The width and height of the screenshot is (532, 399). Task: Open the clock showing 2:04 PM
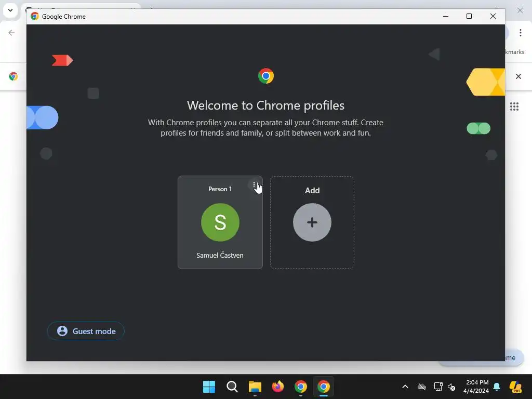(476, 387)
